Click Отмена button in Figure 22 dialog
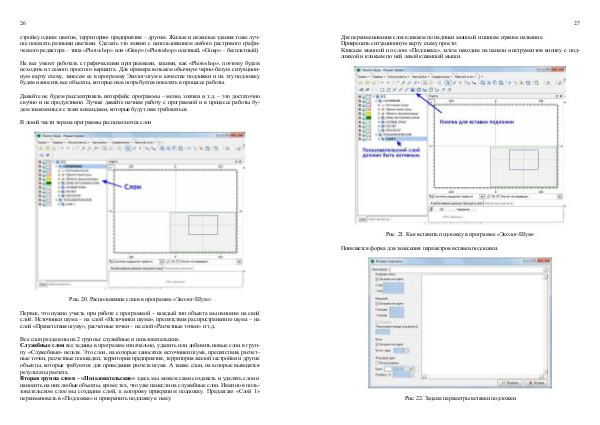Screen dimensions: 600x425 (536, 383)
